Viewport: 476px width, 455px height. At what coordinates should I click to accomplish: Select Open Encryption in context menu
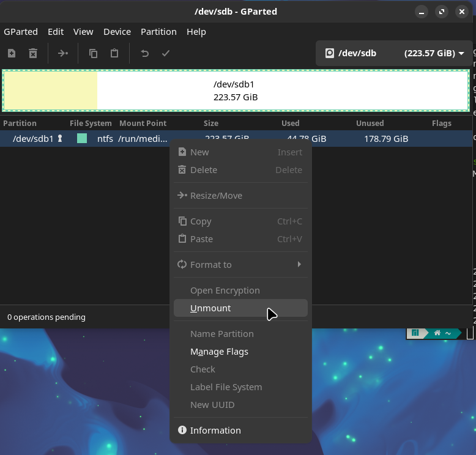tap(240, 290)
